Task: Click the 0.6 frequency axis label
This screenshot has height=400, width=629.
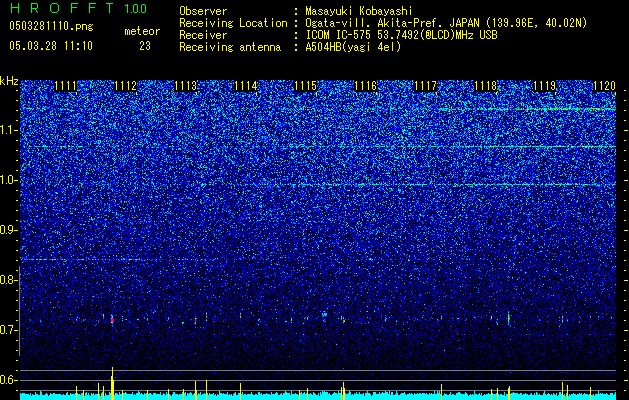Action: (x=8, y=380)
